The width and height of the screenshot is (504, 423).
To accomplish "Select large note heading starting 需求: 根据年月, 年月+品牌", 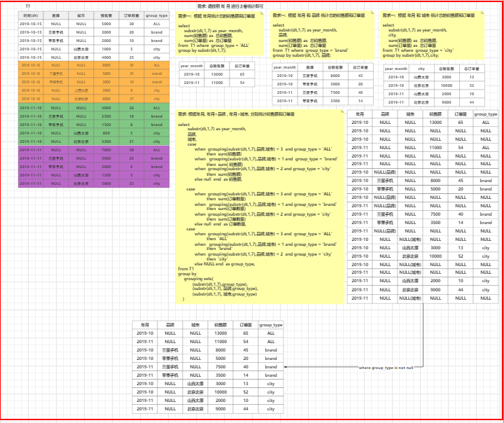I will [x=237, y=114].
